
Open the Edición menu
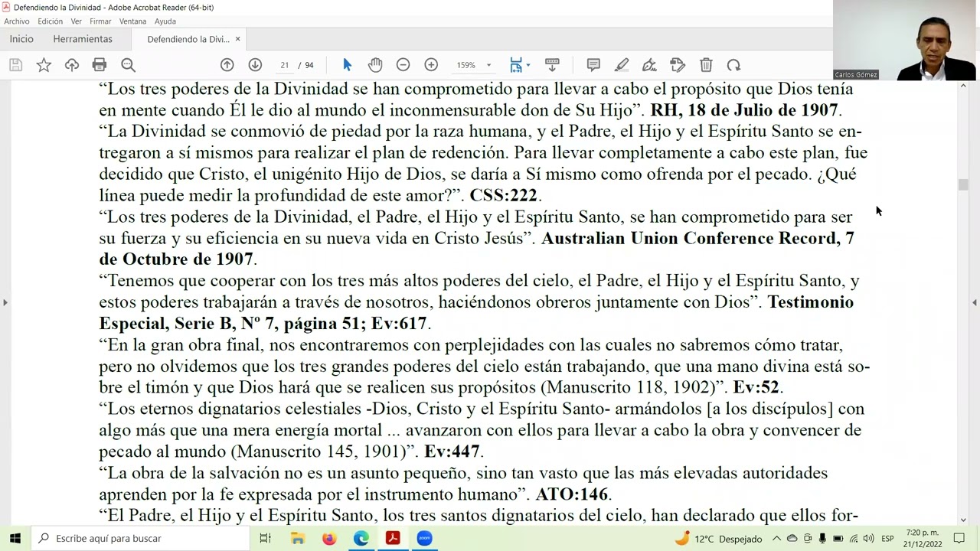pos(51,21)
